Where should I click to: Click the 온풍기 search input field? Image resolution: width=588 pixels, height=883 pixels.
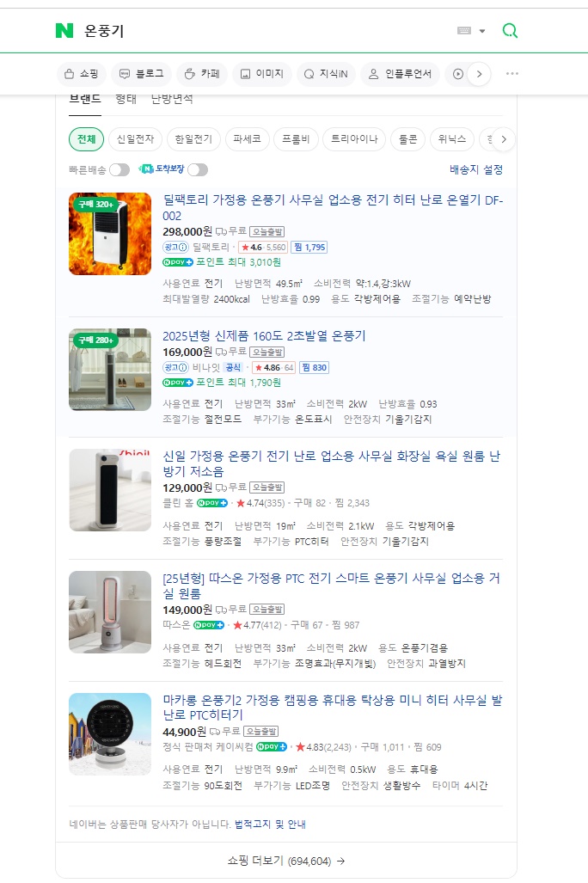click(265, 30)
